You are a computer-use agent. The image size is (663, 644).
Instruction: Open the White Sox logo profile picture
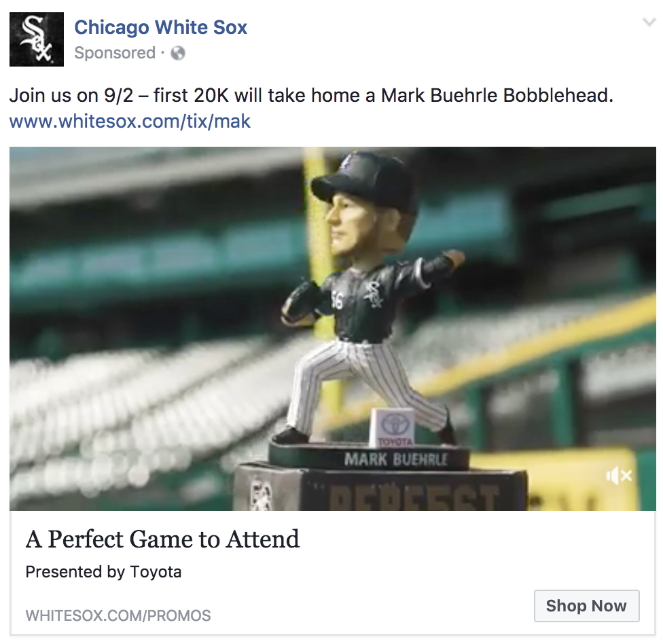[x=37, y=39]
